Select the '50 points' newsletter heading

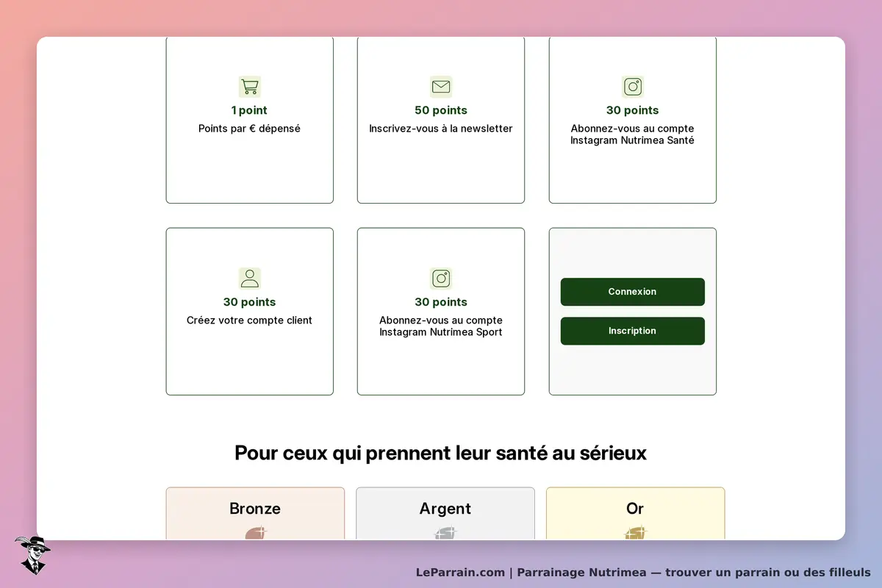click(441, 110)
